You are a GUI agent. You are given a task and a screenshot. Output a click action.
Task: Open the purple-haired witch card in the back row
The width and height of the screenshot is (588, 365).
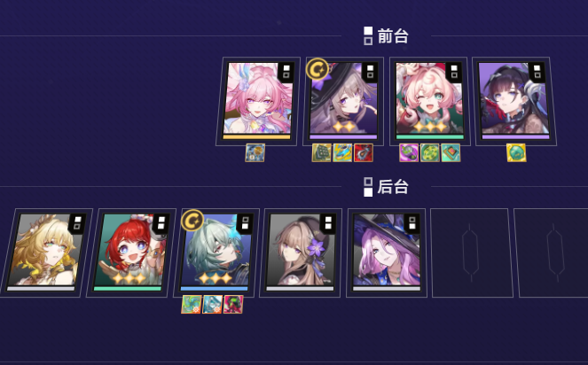click(388, 252)
